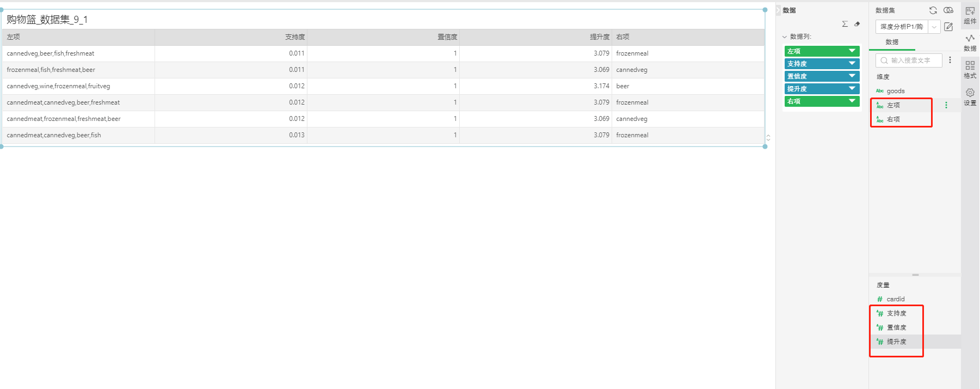Click the sigma aggregate icon

click(845, 24)
